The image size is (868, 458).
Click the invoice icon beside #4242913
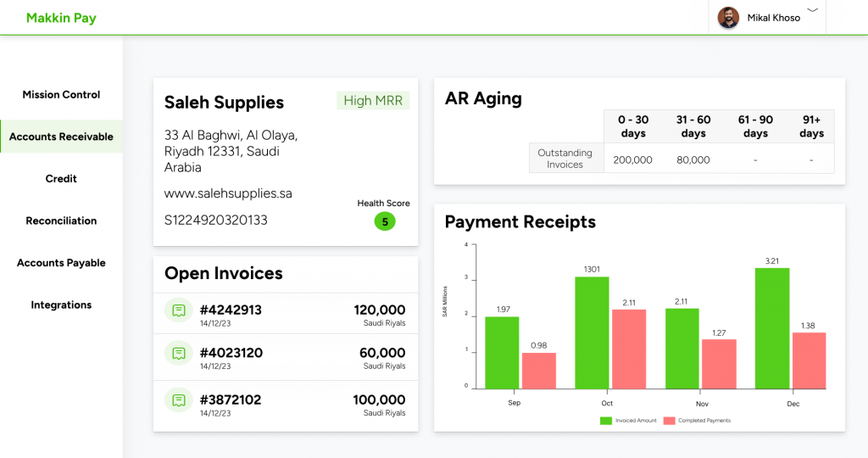[x=179, y=310]
